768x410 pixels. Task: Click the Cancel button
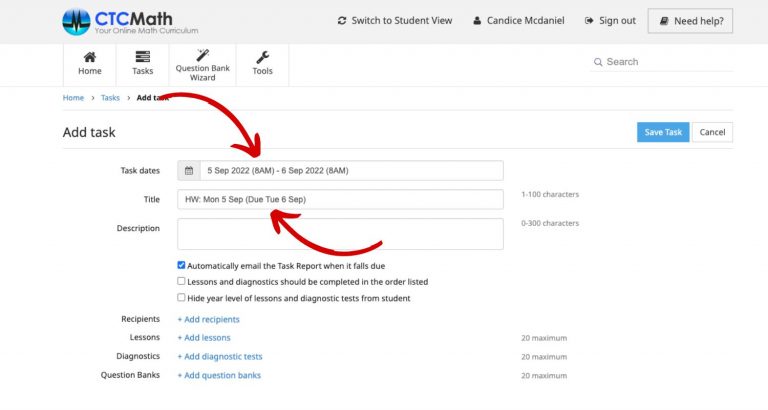(x=712, y=132)
